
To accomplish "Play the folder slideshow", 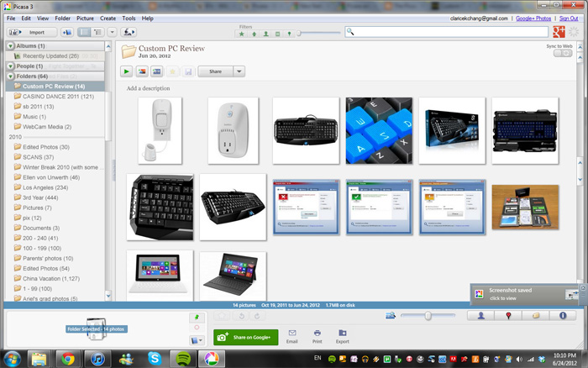I will [x=126, y=71].
